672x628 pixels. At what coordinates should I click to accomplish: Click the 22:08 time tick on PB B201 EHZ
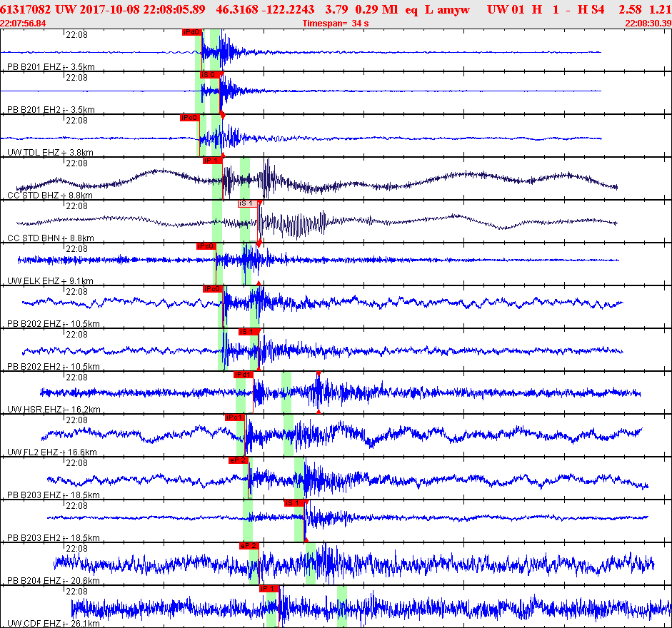tap(76, 35)
